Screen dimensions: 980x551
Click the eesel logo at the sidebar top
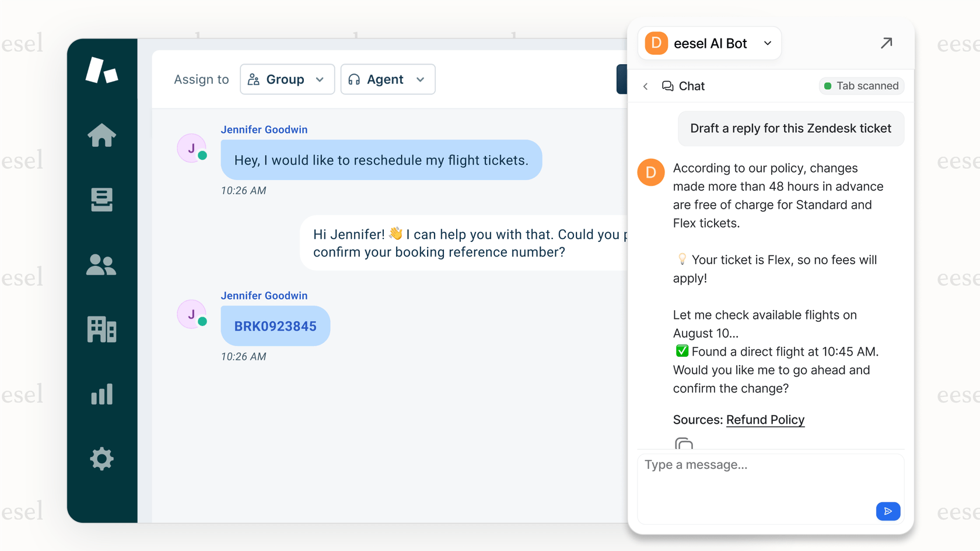(x=102, y=70)
